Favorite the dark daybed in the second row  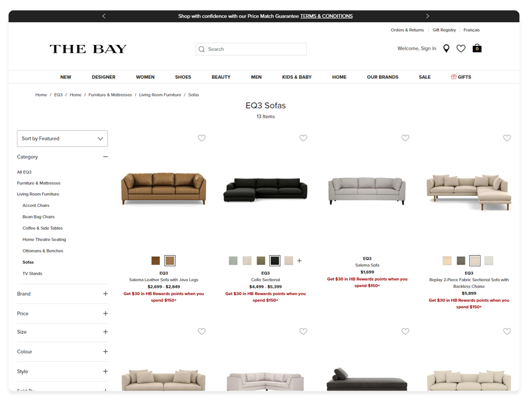tap(405, 331)
